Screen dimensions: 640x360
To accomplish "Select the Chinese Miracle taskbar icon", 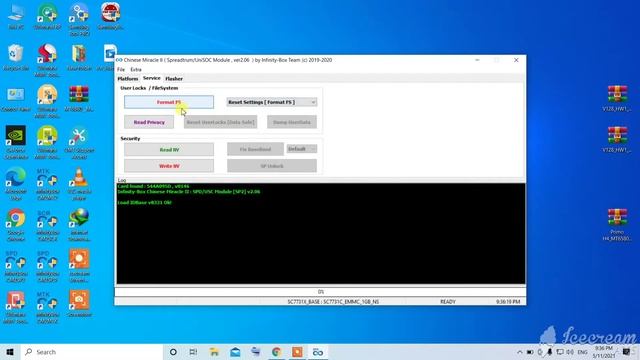I will [318, 352].
